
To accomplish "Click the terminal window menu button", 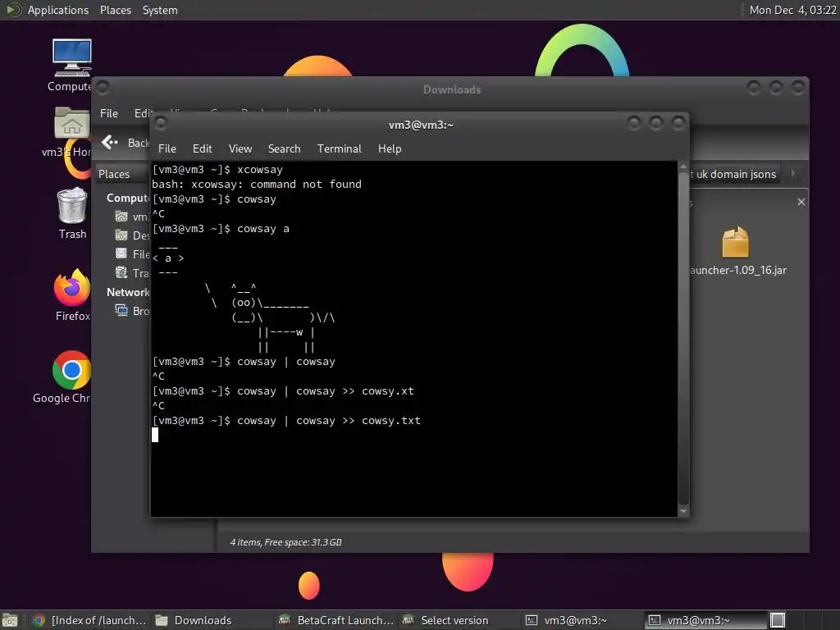I will pyautogui.click(x=160, y=124).
